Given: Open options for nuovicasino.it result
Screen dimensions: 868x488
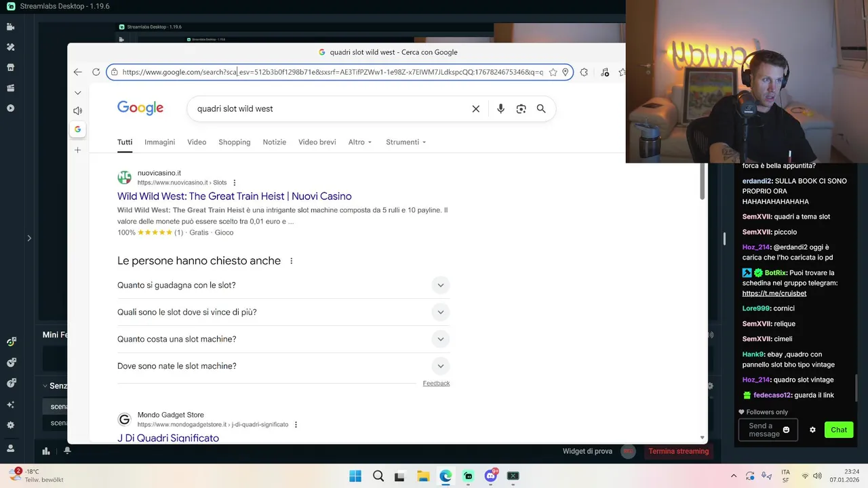Looking at the screenshot, I should tap(235, 183).
